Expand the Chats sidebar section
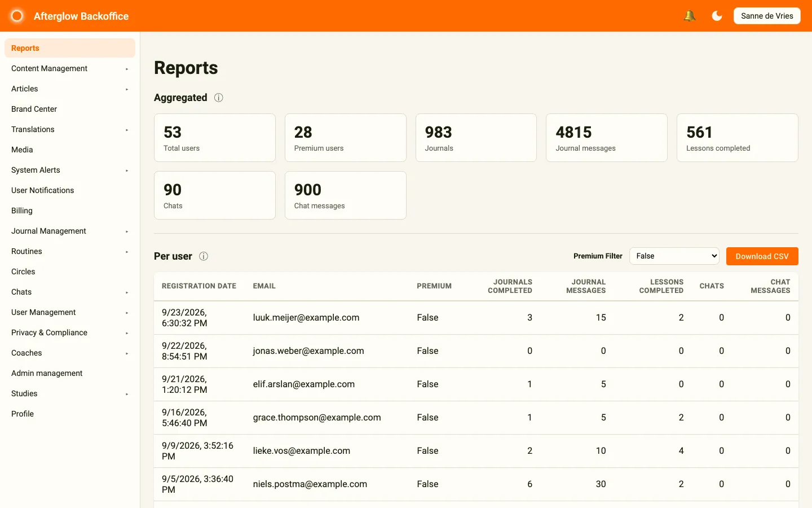 pyautogui.click(x=70, y=292)
